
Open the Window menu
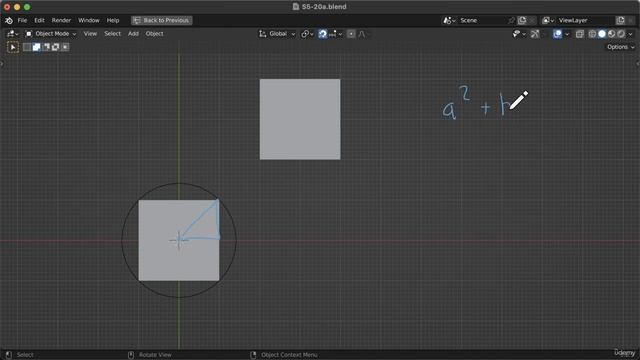click(x=89, y=20)
